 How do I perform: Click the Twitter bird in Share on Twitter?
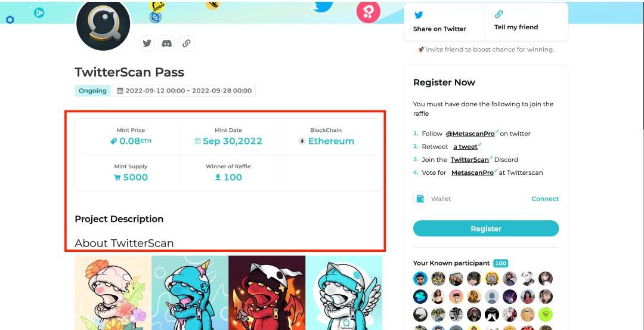point(419,15)
